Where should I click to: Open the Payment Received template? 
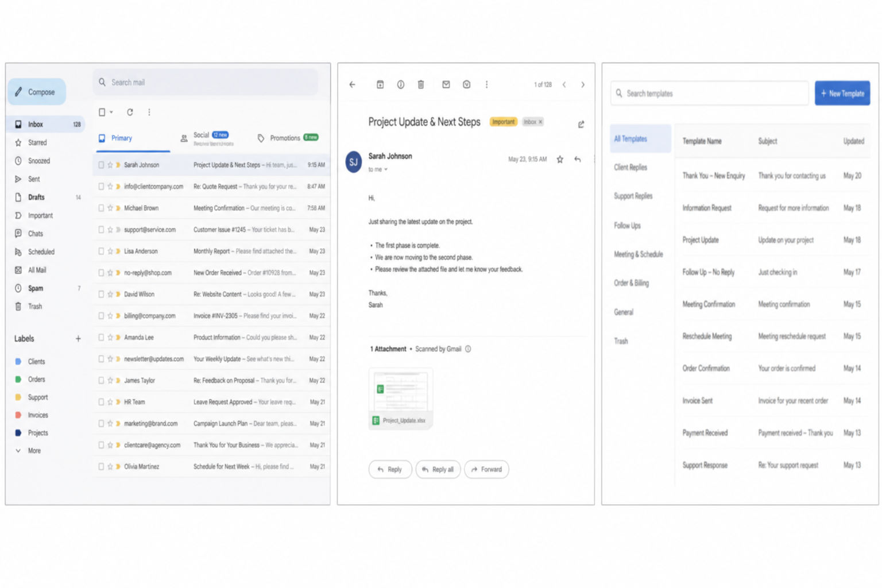pos(773,433)
